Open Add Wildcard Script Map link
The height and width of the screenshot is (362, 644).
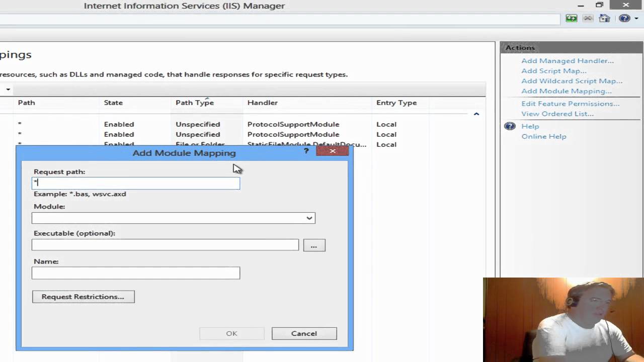[572, 81]
